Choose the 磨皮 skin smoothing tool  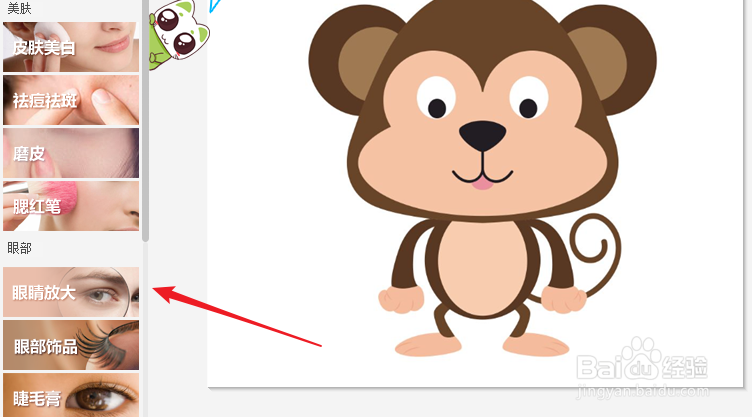click(71, 153)
